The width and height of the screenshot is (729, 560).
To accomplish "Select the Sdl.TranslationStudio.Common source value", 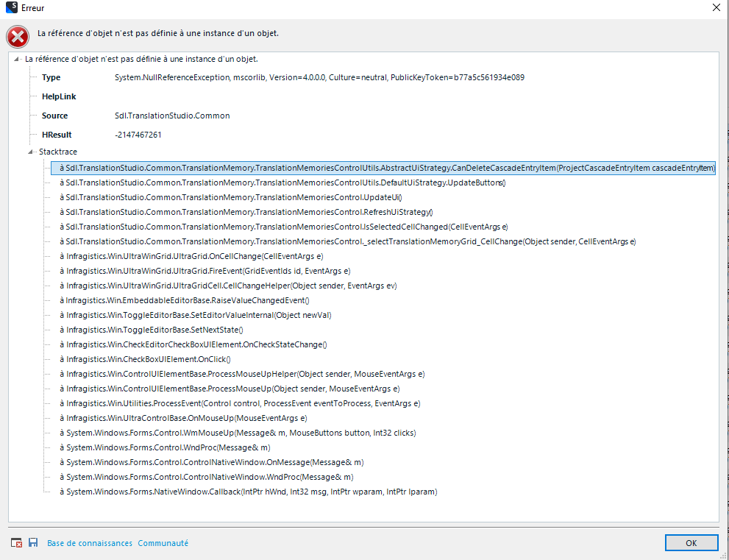I will tap(172, 116).
